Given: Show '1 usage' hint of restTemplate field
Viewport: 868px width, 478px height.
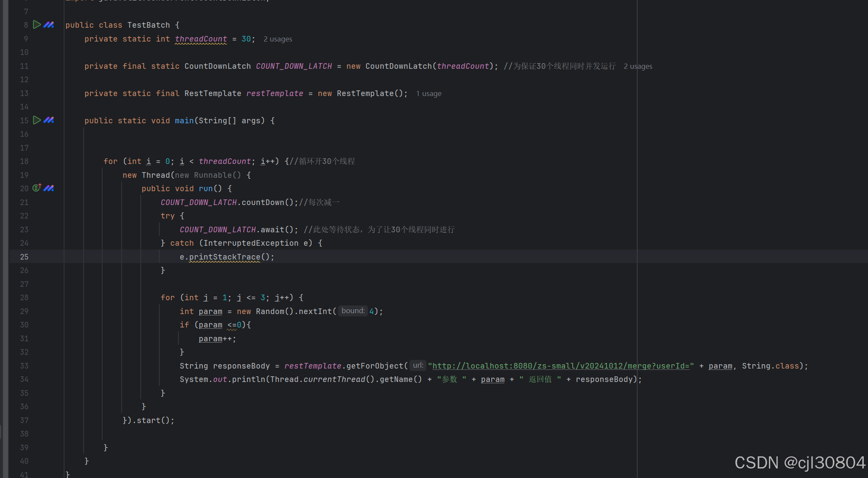Looking at the screenshot, I should 429,94.
